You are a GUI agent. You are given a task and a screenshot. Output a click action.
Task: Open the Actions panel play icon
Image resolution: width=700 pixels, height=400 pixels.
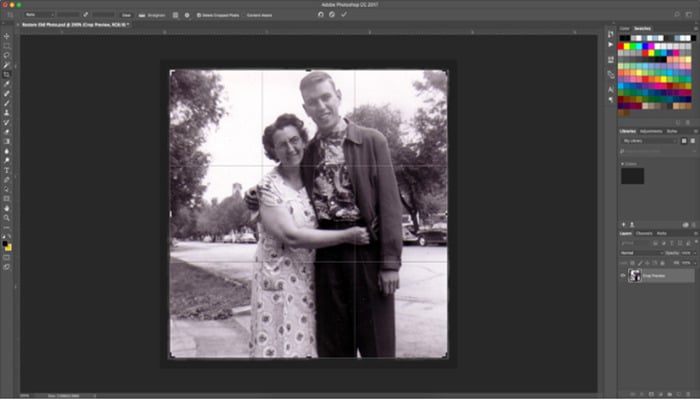pos(611,45)
